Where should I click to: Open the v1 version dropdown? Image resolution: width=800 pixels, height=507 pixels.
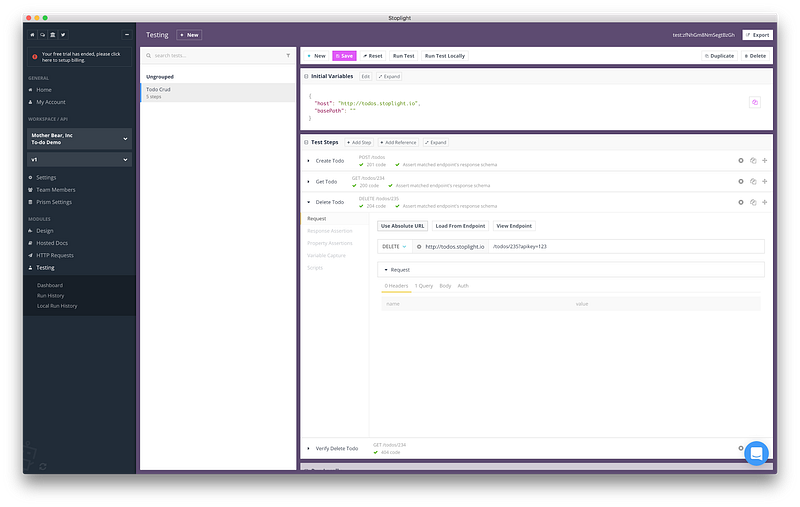79,160
